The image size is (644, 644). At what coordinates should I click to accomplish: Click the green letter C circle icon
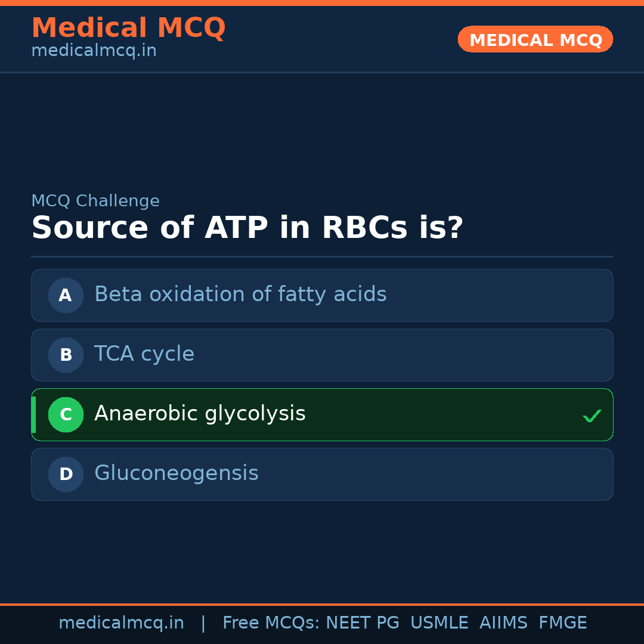click(x=66, y=414)
